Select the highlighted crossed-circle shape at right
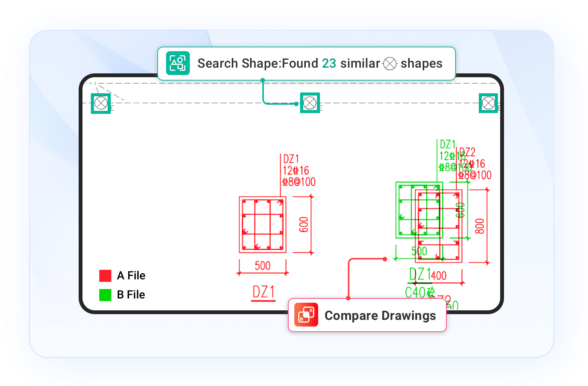 pos(488,103)
